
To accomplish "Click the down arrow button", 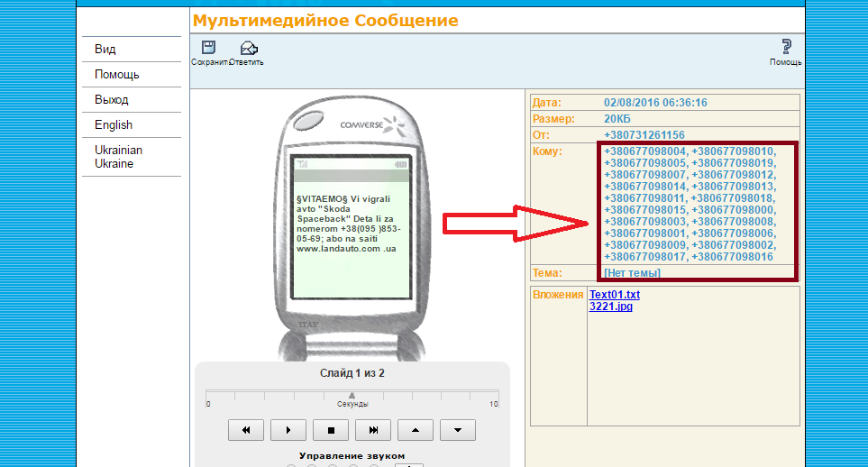I will [458, 430].
